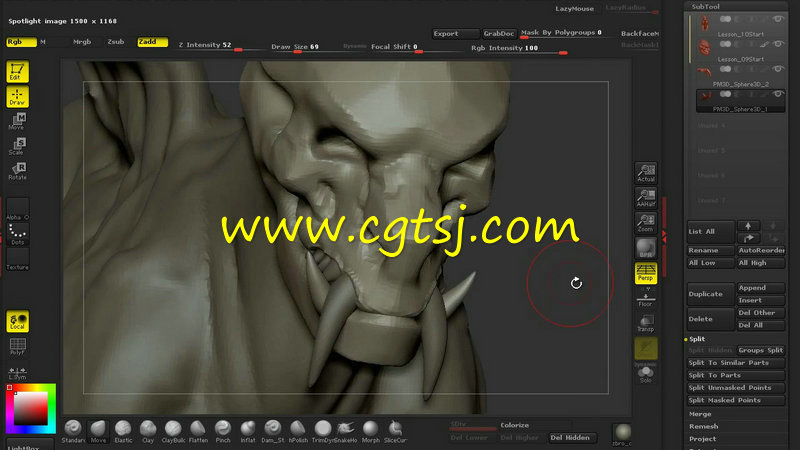Screen dimensions: 800x450
Task: Adjust the Z Intensity slider
Action: [x=220, y=46]
